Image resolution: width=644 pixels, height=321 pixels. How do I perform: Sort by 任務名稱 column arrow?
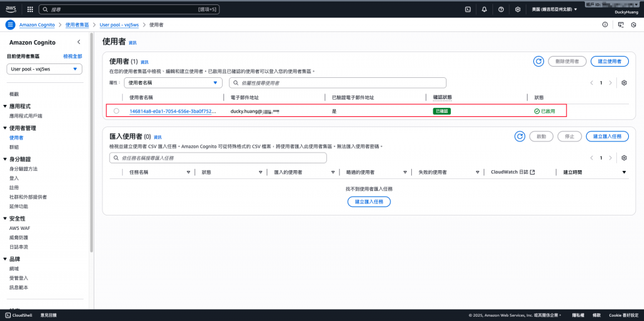click(189, 172)
